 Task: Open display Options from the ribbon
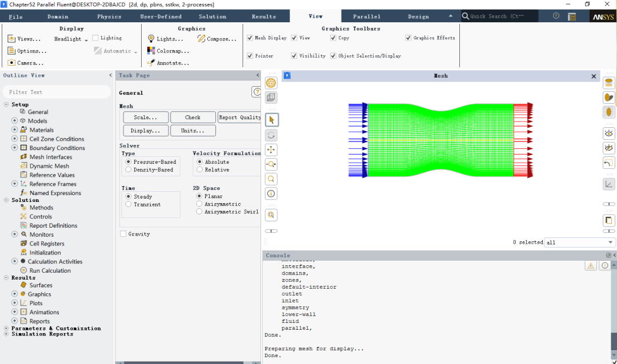(27, 51)
